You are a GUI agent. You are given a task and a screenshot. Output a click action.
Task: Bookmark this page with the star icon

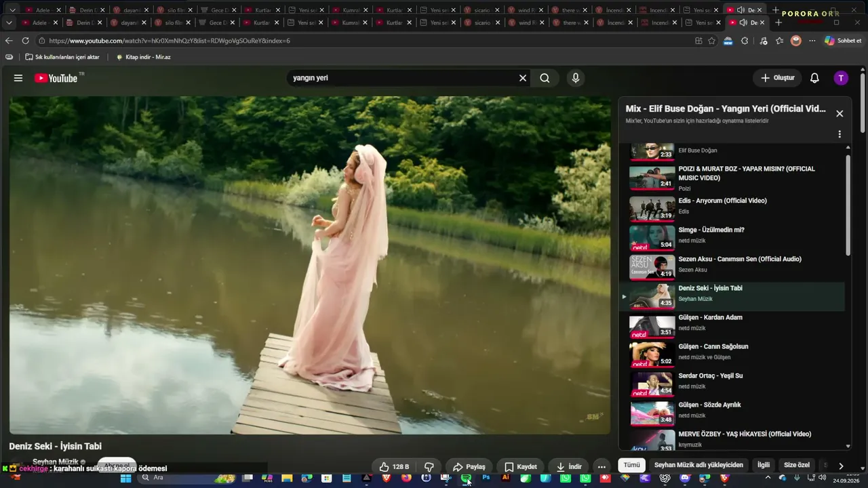(x=711, y=41)
